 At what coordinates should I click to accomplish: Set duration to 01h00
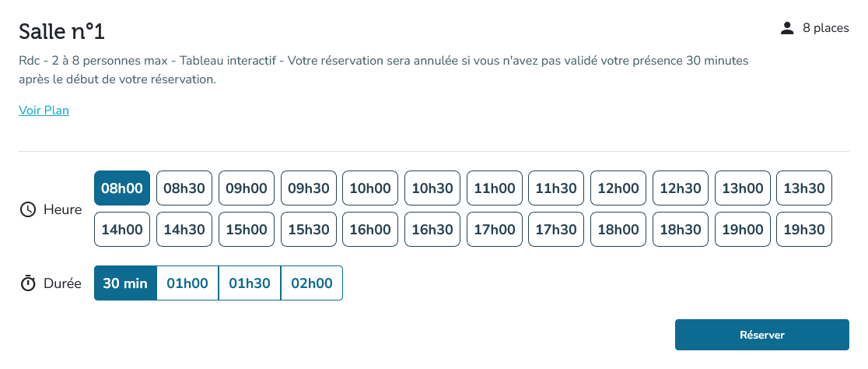pos(187,283)
